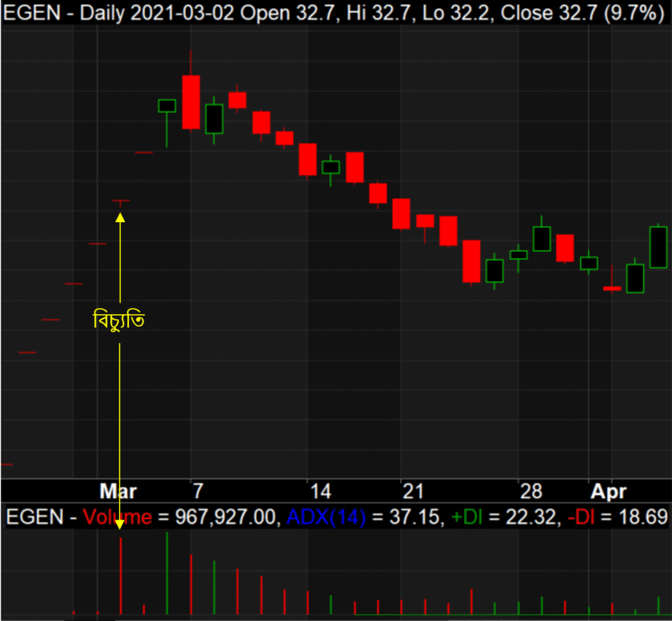Click the tall red volume bar under the arrow
Viewport: 672px width, 621px height.
point(121,576)
